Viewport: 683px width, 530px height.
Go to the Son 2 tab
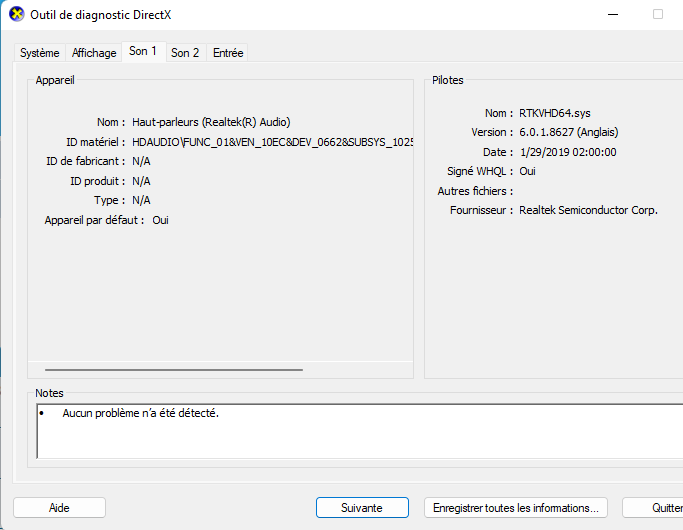point(185,53)
